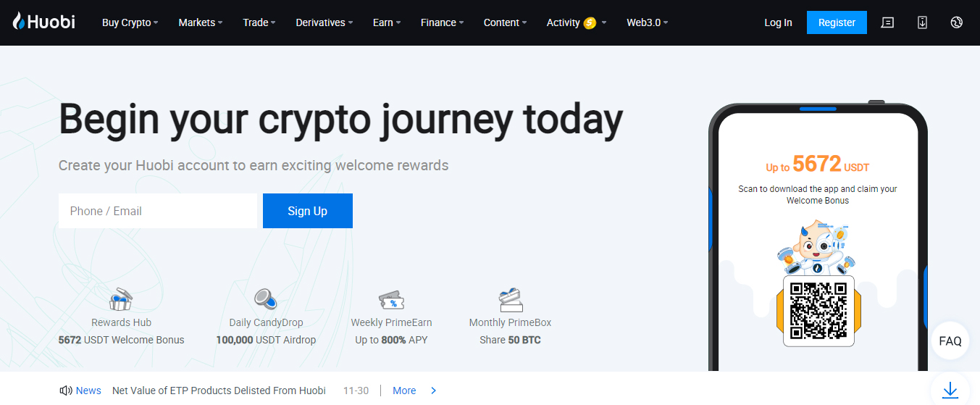Expand the Derivatives dropdown
This screenshot has width=980, height=405.
(x=324, y=22)
